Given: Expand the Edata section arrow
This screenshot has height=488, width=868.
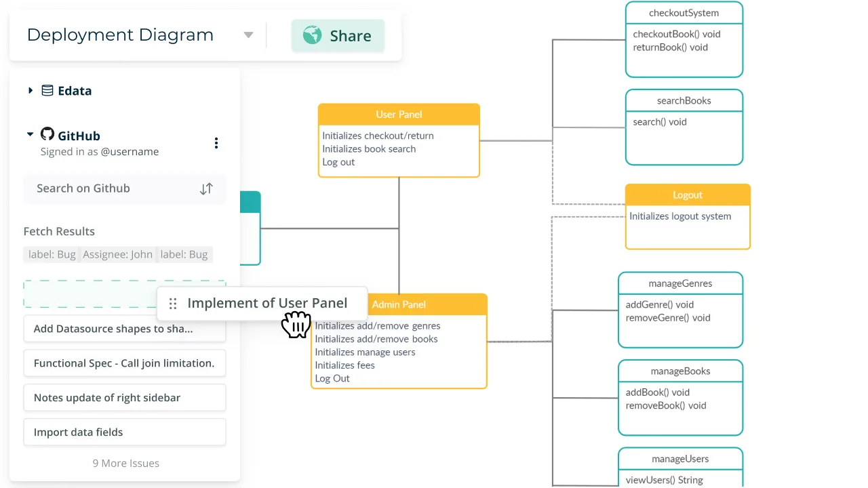Looking at the screenshot, I should (x=31, y=90).
